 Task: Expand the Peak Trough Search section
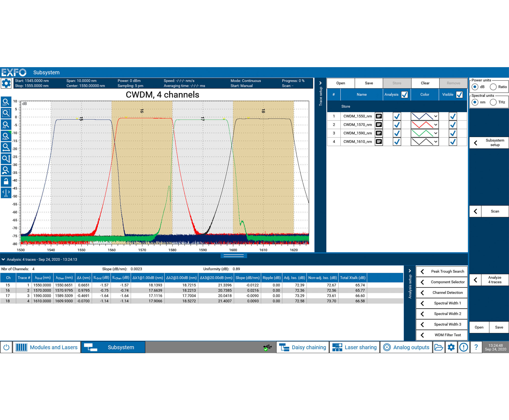442,271
